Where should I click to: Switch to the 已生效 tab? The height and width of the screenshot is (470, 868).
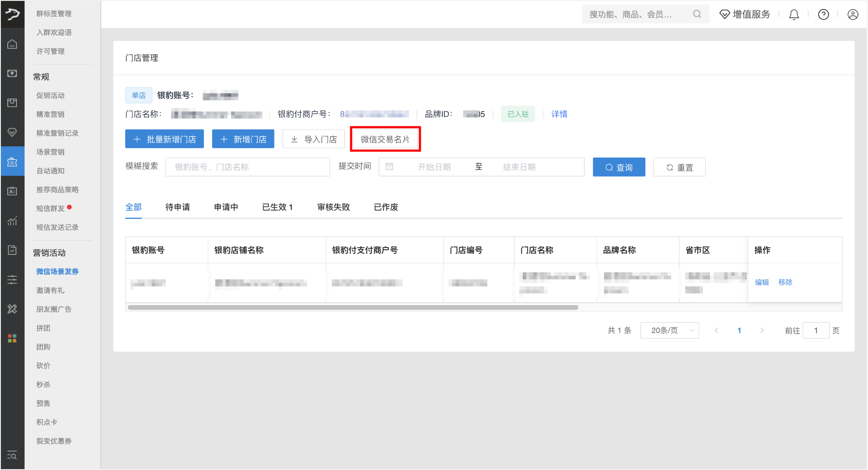(x=277, y=207)
